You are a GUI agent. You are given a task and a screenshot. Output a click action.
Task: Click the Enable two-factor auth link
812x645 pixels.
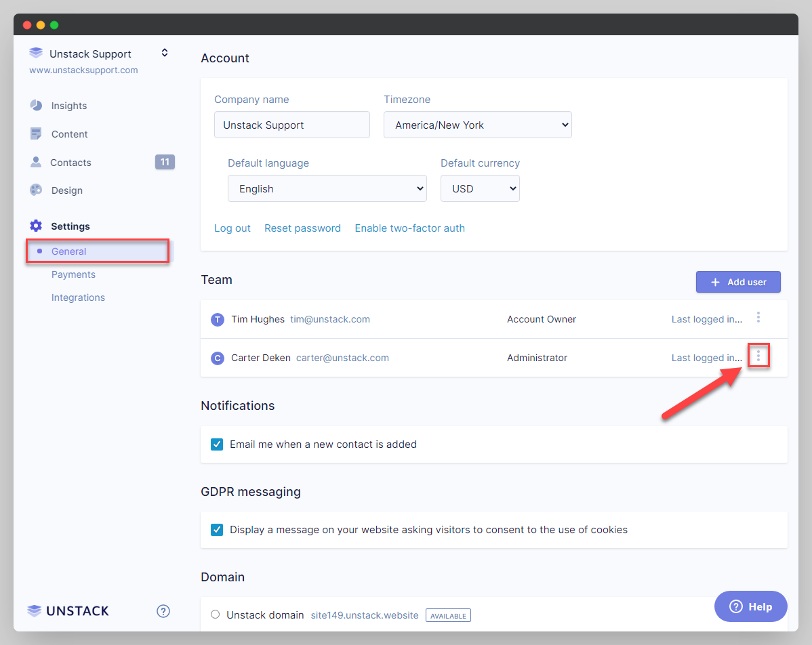[x=409, y=228]
